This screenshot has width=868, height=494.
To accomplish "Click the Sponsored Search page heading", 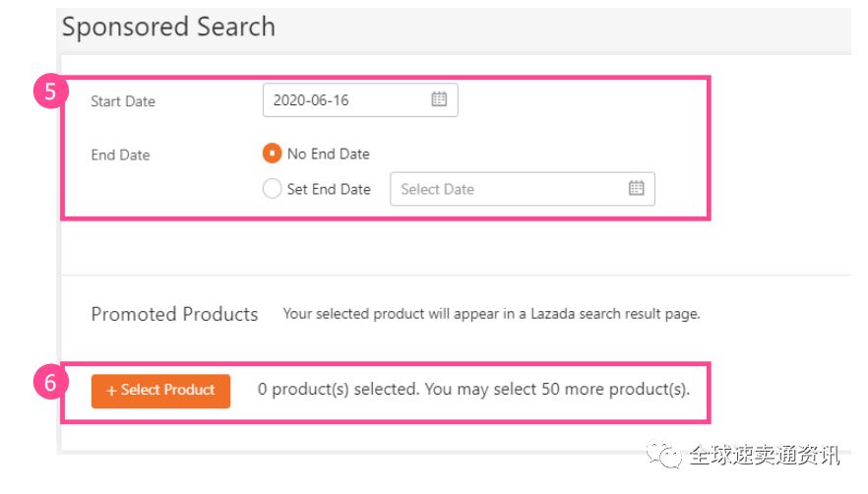I will [168, 28].
